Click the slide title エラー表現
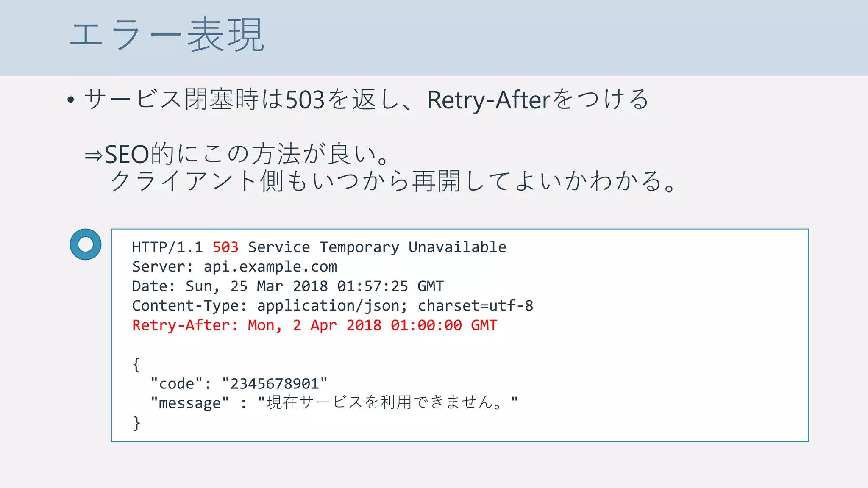 tap(167, 35)
